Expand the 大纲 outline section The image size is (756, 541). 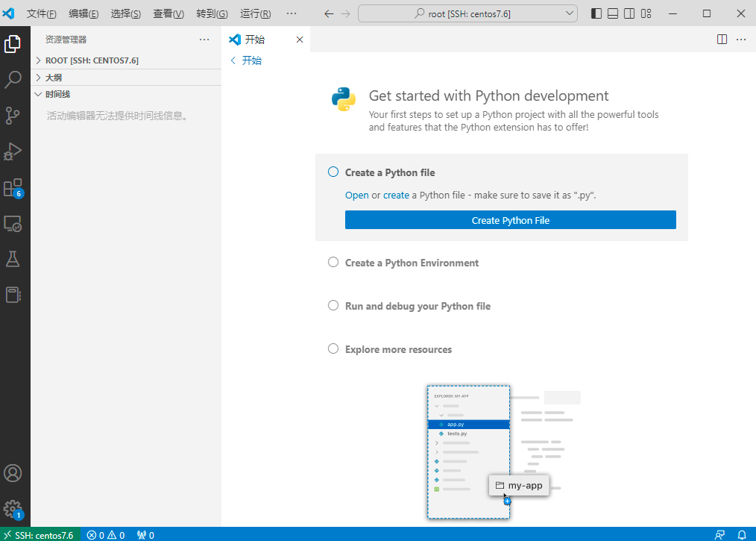pyautogui.click(x=126, y=77)
